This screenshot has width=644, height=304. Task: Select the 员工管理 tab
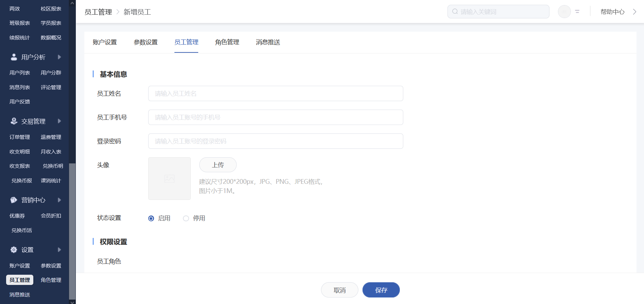coord(186,42)
